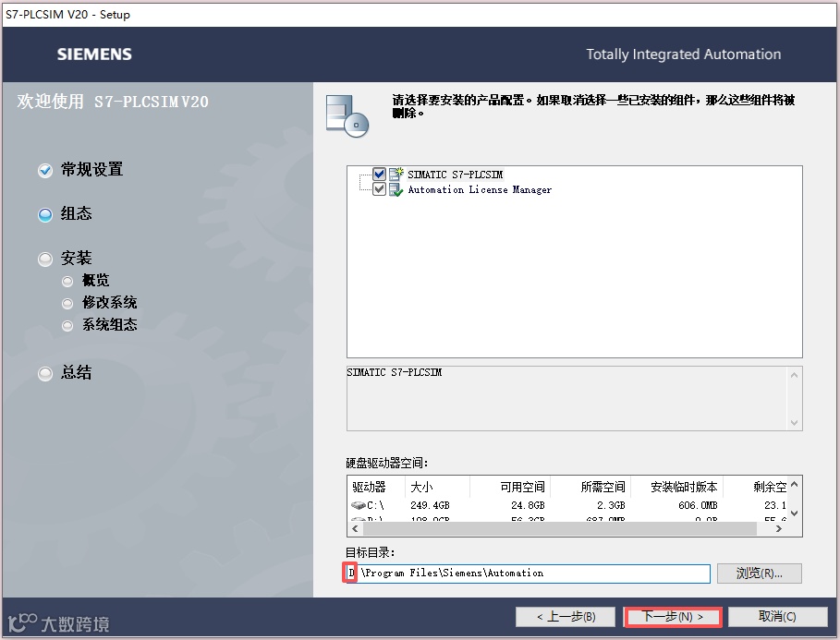Select the C:\ drive row
The image size is (840, 640).
click(568, 505)
